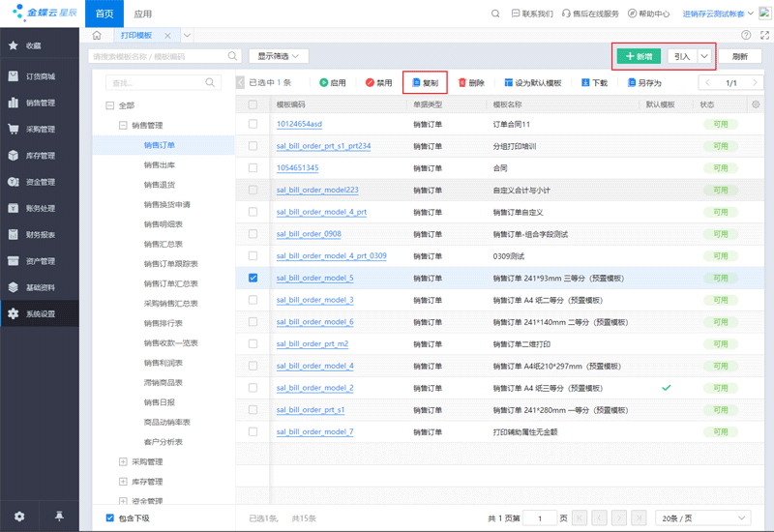774x532 pixels.
Task: Open 资金管理 sidebar module
Action: click(40, 182)
